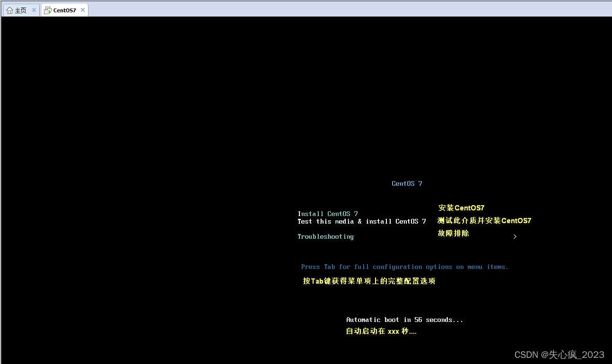Click the VM icon on CentOS7 tab

point(47,10)
